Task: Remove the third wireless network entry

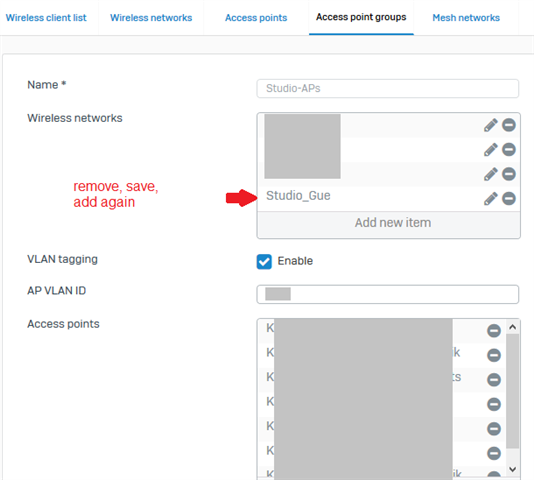Action: (x=509, y=174)
